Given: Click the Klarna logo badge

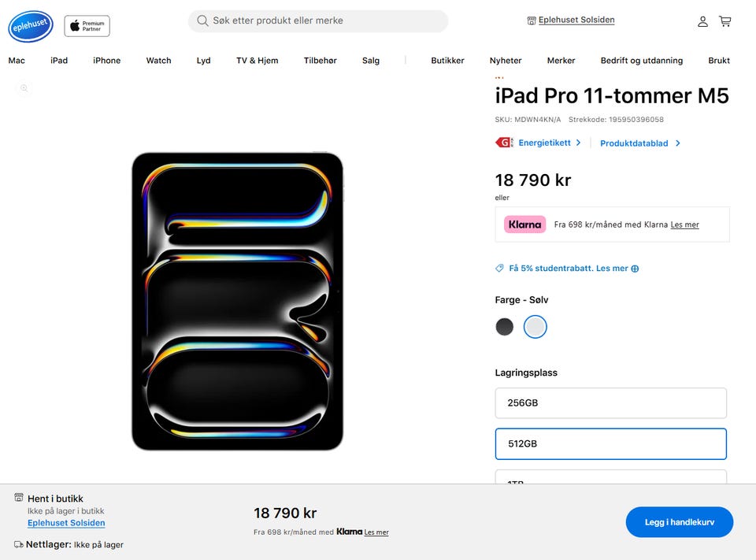Looking at the screenshot, I should (x=524, y=224).
